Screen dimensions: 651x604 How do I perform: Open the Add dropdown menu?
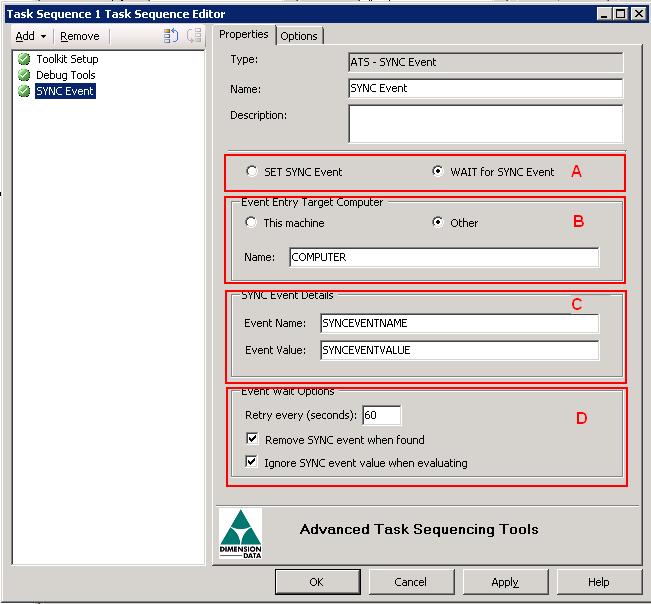[x=31, y=37]
